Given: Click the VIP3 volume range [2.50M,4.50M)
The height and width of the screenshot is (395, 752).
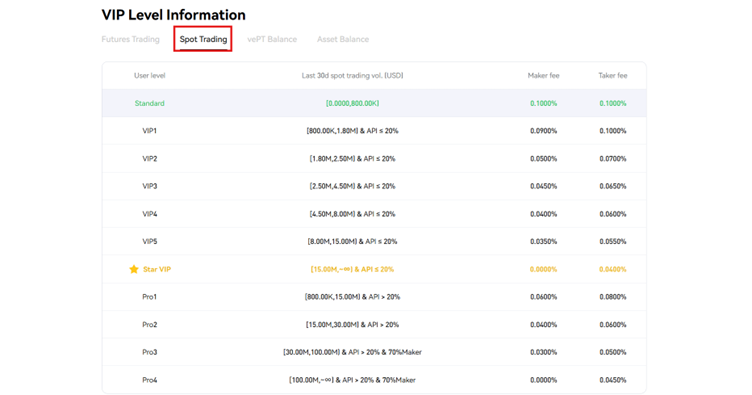Looking at the screenshot, I should click(352, 186).
